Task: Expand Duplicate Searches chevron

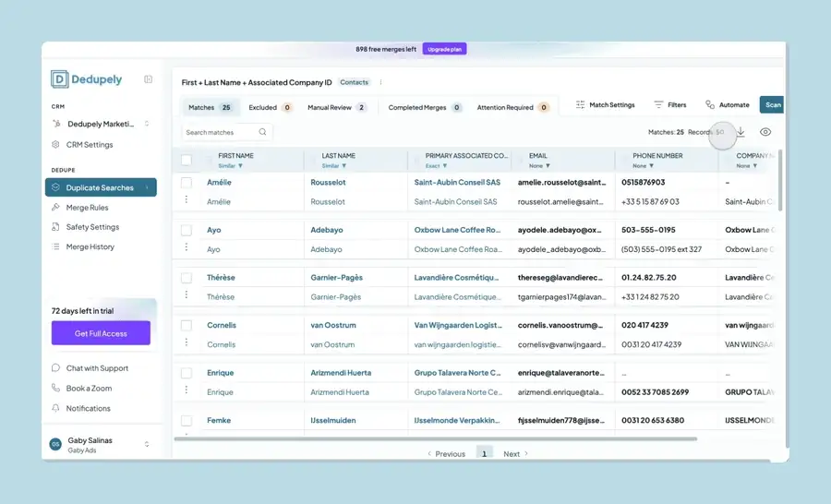Action: [147, 187]
